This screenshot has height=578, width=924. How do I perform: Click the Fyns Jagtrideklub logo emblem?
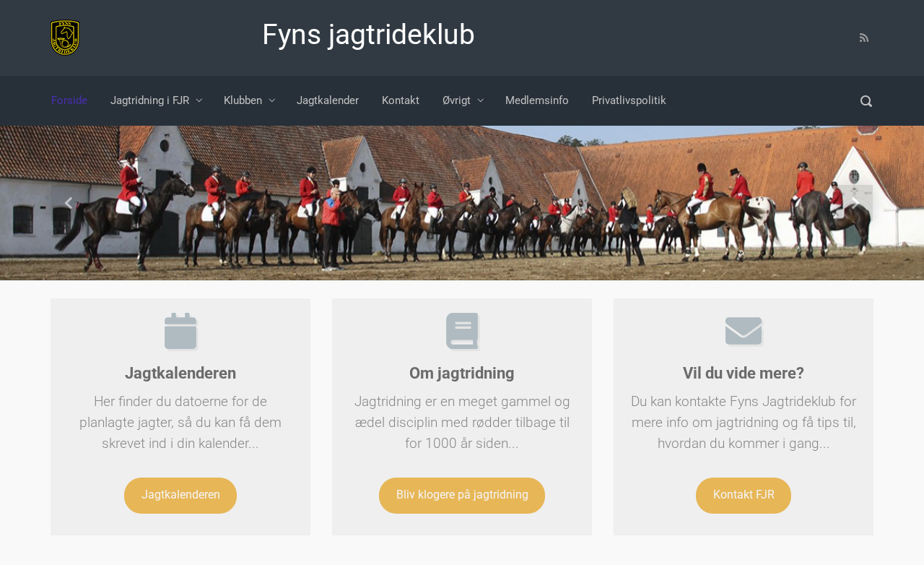[x=65, y=38]
